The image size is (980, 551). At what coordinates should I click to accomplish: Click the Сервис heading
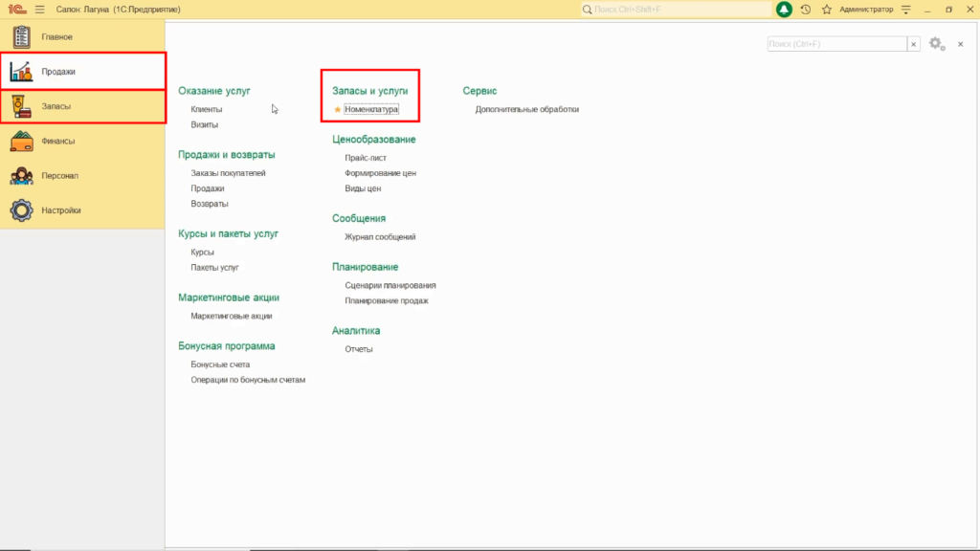480,91
